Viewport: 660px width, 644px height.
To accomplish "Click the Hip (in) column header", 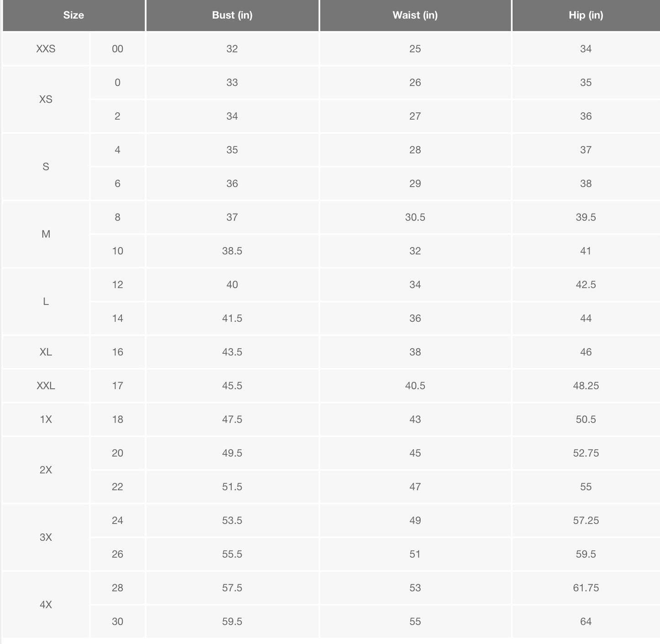I will (x=586, y=15).
